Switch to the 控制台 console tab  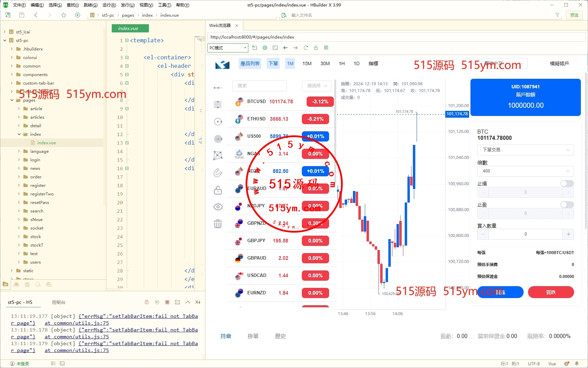click(59, 302)
